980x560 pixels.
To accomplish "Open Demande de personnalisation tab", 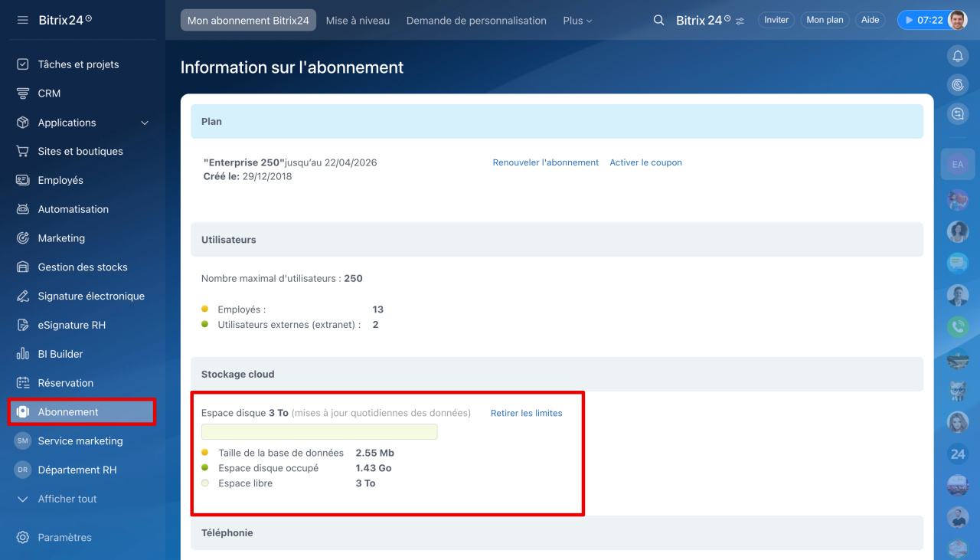I will point(476,21).
